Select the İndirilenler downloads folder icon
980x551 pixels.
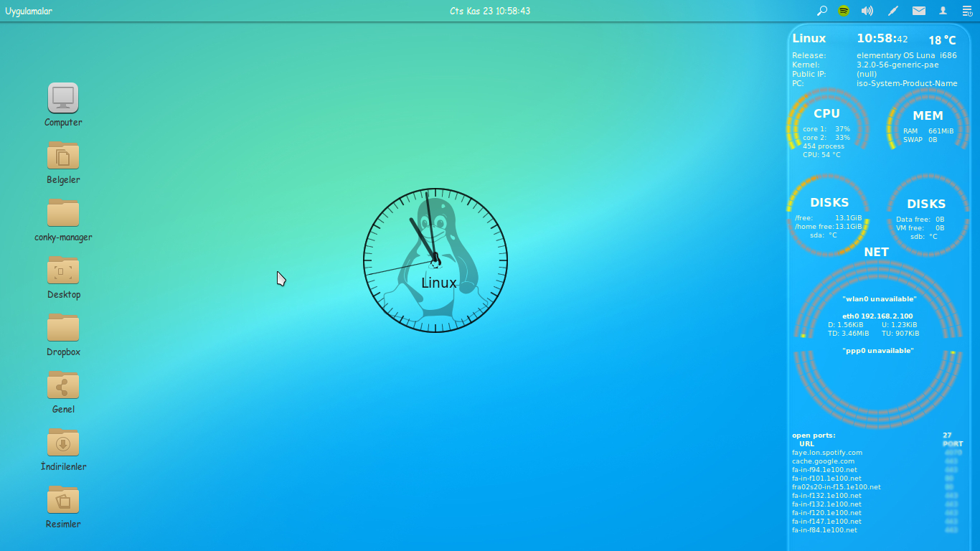63,442
